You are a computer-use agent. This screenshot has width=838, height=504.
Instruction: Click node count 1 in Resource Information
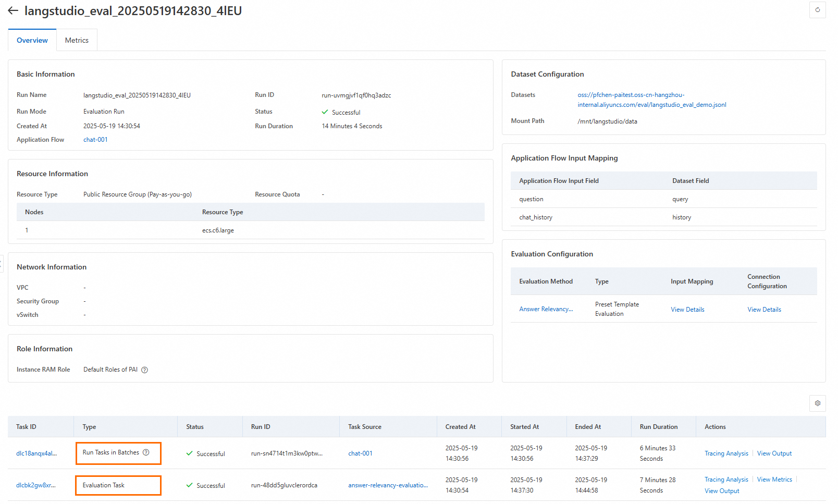click(27, 230)
